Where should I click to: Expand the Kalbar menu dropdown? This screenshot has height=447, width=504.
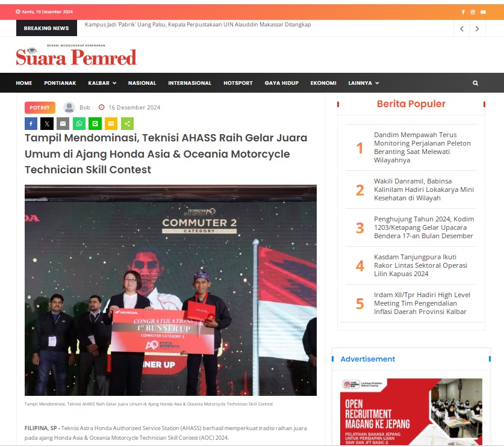click(x=102, y=83)
